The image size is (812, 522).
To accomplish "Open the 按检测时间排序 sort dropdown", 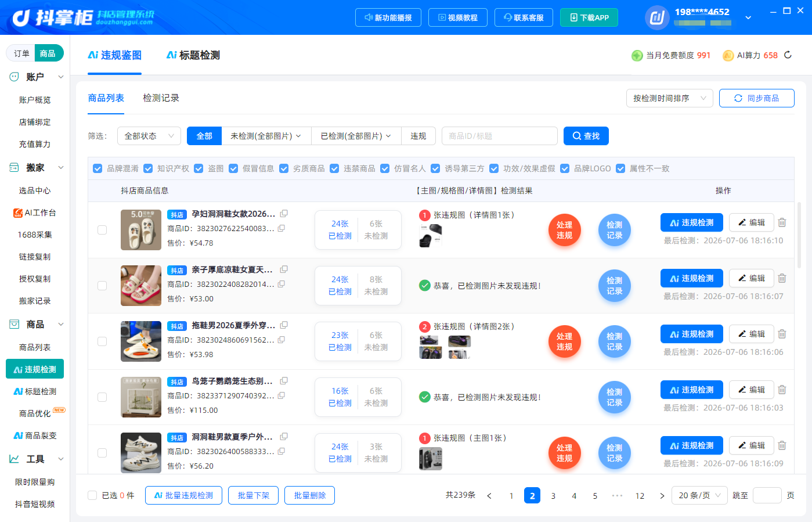I will (x=669, y=98).
